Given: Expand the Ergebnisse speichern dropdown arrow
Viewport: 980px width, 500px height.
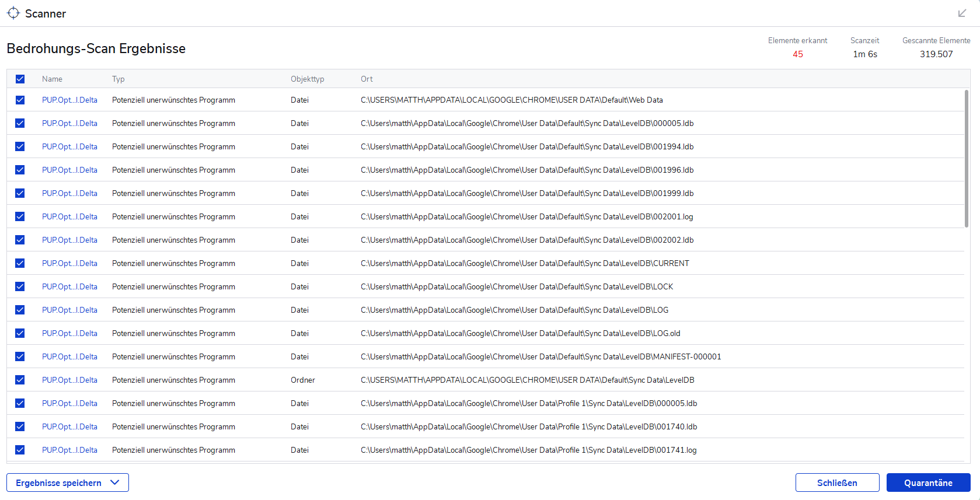Looking at the screenshot, I should tap(115, 482).
